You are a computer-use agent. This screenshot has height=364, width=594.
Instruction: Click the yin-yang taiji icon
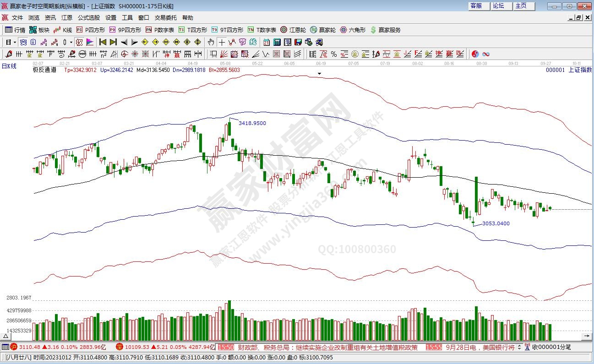[475, 54]
